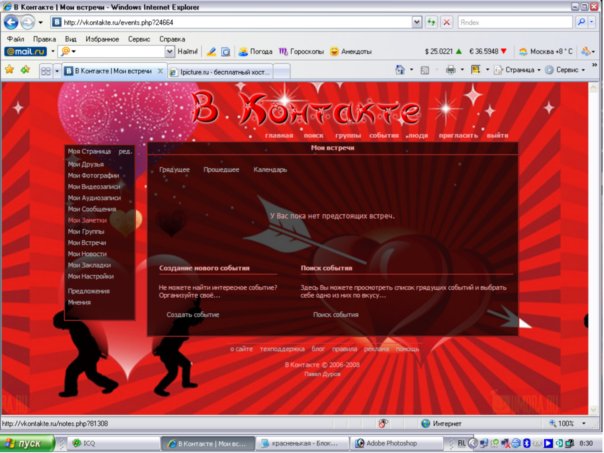
Task: Click the tray expand arrow circle
Action: coord(473,443)
